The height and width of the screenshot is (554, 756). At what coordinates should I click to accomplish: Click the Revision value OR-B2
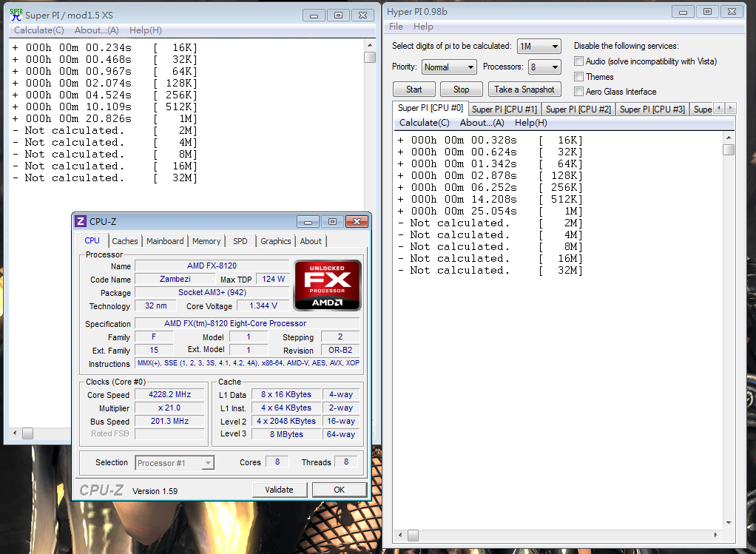[340, 350]
